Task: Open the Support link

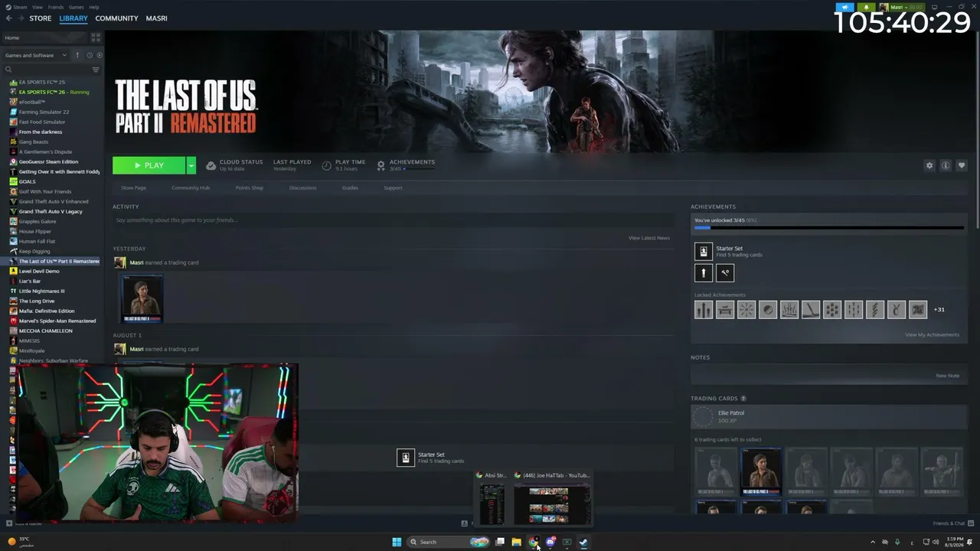Action: coord(393,187)
